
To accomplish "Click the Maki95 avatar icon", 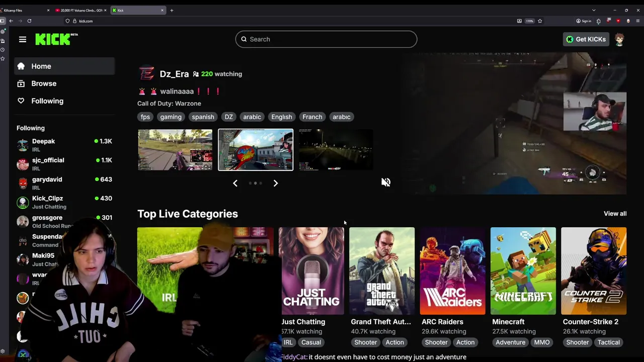I will click(23, 259).
